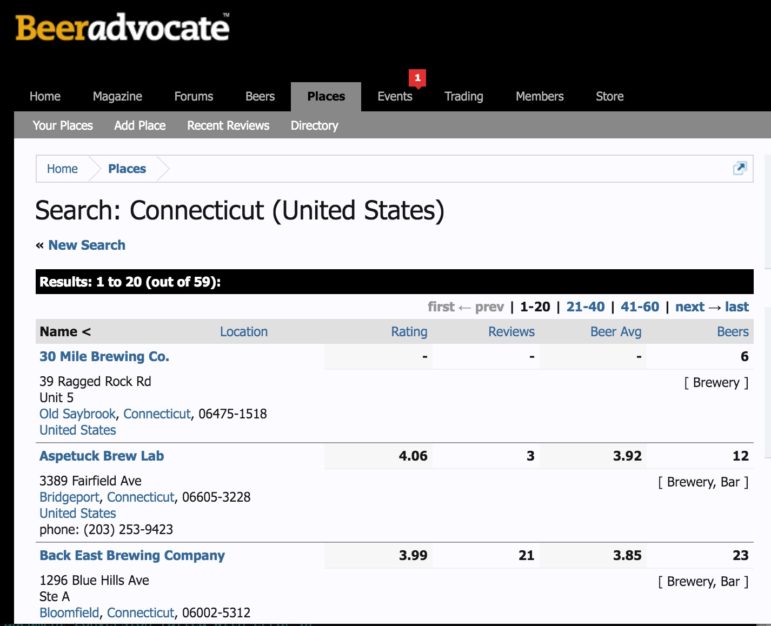Open the Bridgeport city link

coord(69,497)
